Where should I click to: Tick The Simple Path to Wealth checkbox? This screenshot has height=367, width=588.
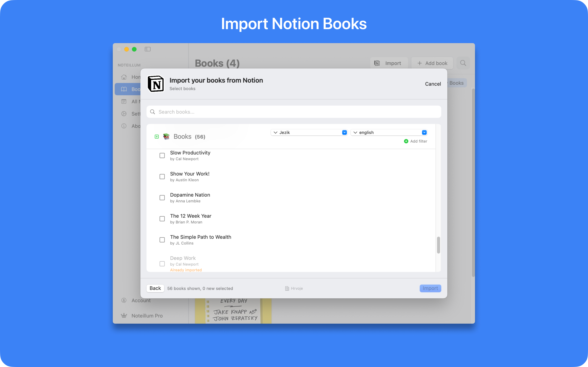(x=162, y=240)
